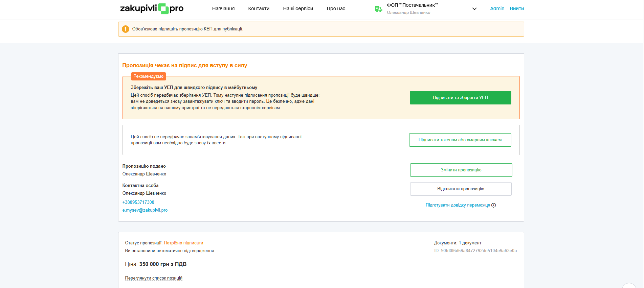Click the info icon beside winner certificate link
This screenshot has width=644, height=288.
tap(494, 205)
